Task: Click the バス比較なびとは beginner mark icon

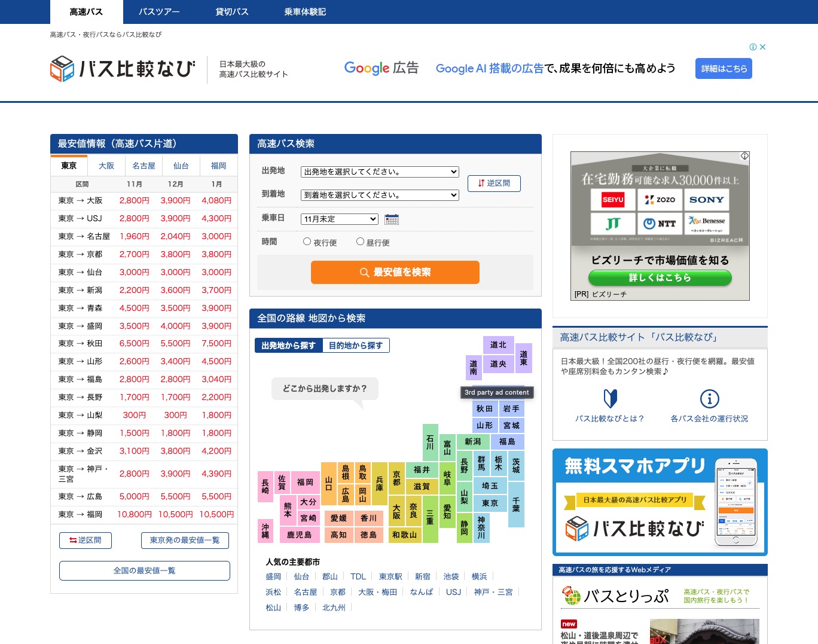Action: point(610,398)
